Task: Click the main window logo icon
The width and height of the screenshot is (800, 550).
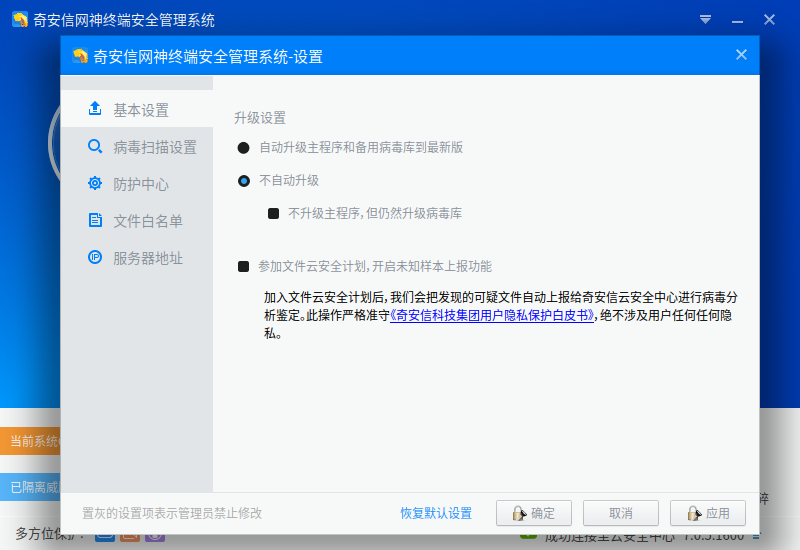Action: (19, 20)
